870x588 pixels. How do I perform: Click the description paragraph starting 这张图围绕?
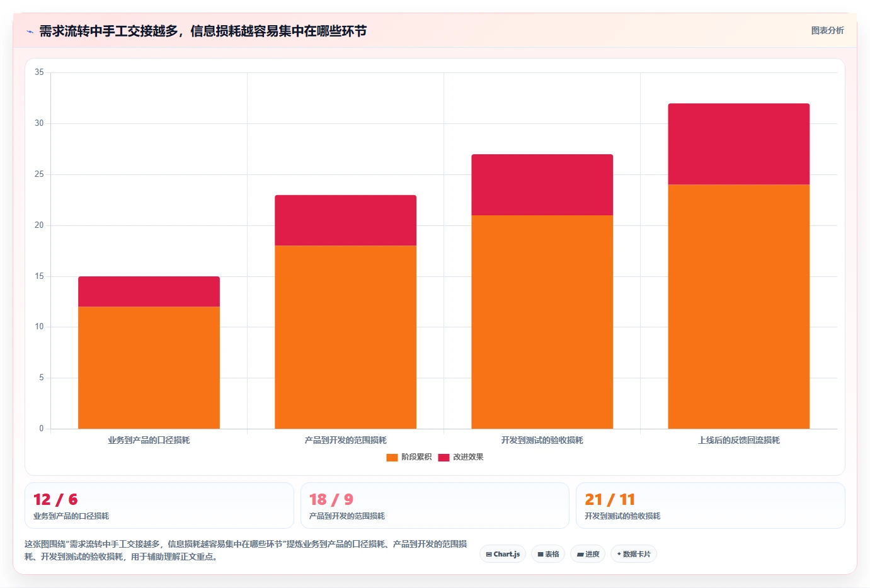tap(246, 550)
